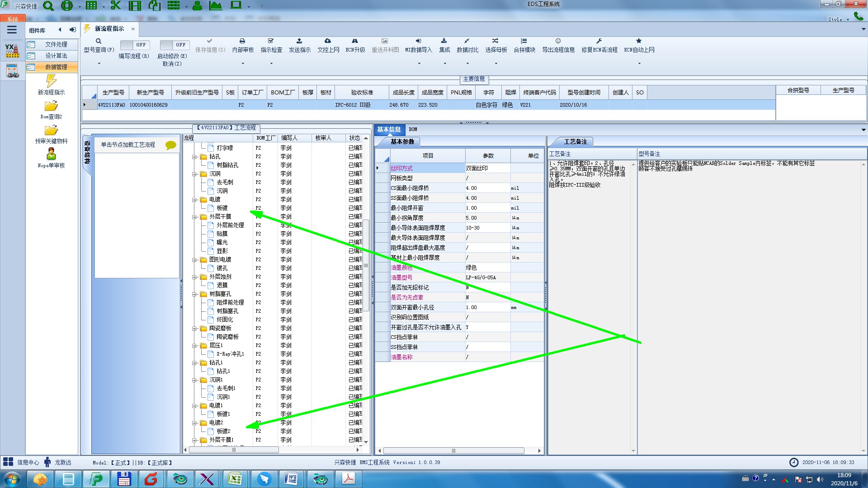The image size is (868, 488).
Task: Click the 内部审核 printer icon
Action: tap(242, 41)
